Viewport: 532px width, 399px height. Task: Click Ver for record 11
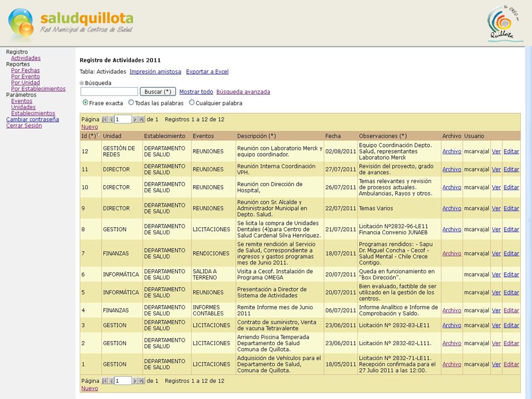tap(497, 170)
